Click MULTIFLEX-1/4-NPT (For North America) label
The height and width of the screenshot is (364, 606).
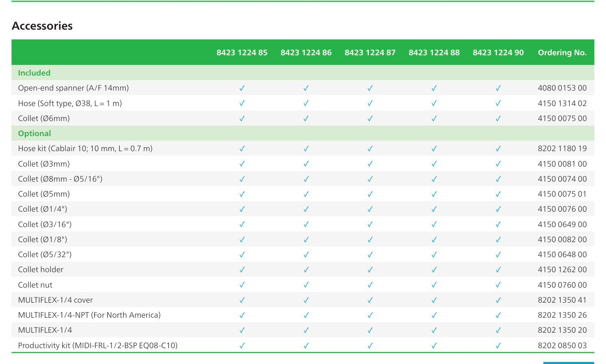click(x=89, y=315)
